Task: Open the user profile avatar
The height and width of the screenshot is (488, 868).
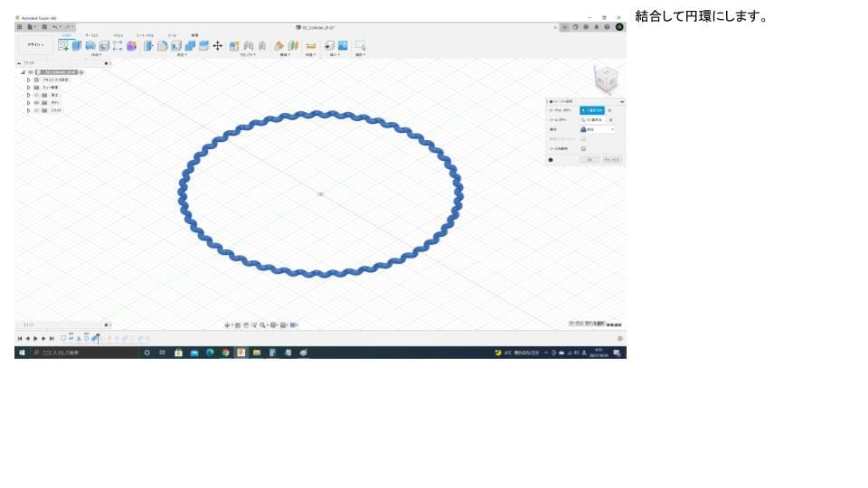Action: (619, 26)
